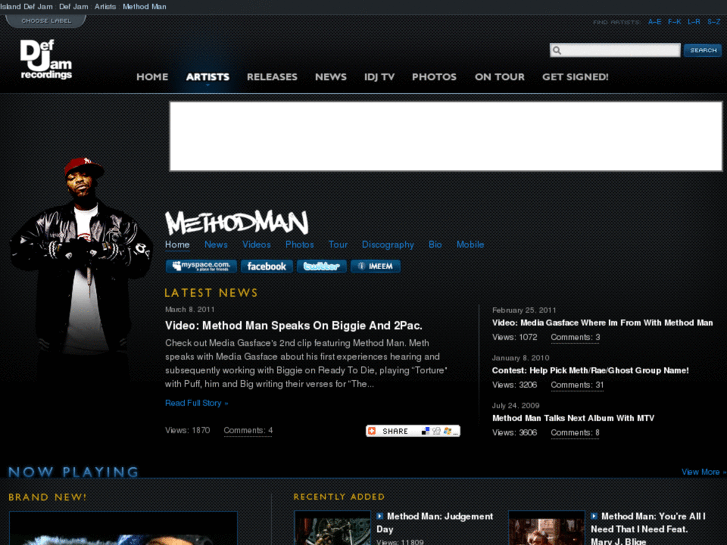Find artists in the F–K range
This screenshot has height=545, width=727.
tap(675, 22)
